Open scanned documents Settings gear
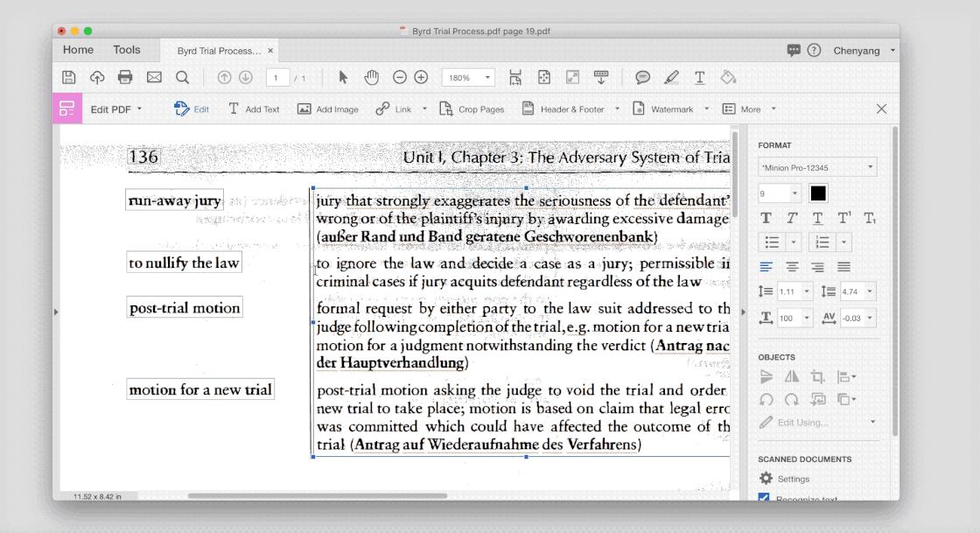 point(766,479)
